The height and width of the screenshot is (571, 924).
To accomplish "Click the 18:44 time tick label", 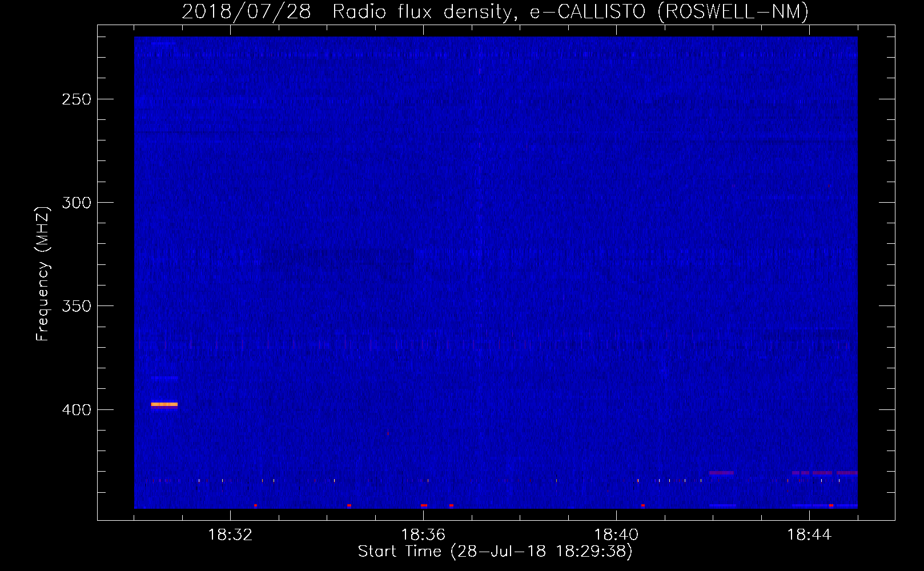I will 809,535.
